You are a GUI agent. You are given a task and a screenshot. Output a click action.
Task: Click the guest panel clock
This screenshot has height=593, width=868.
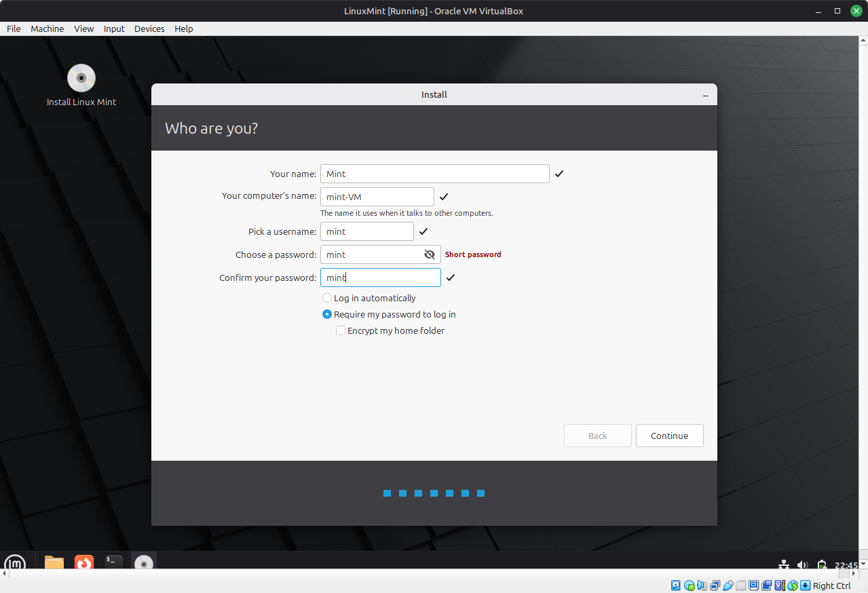[846, 565]
